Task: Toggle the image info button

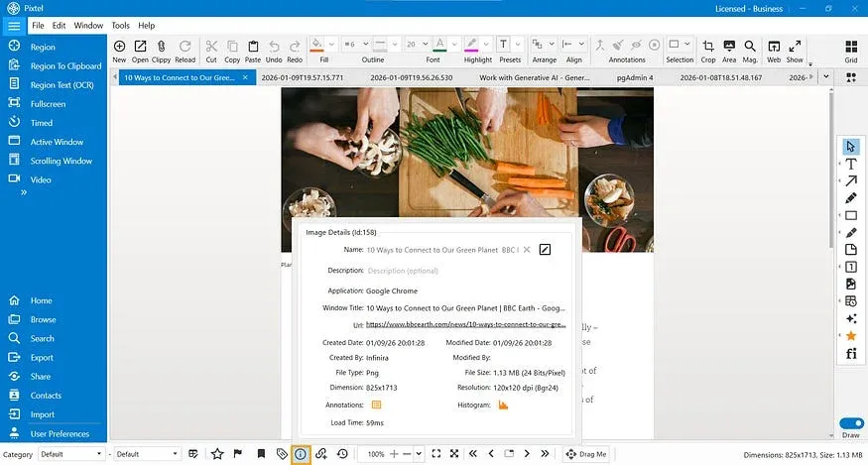Action: click(x=300, y=454)
